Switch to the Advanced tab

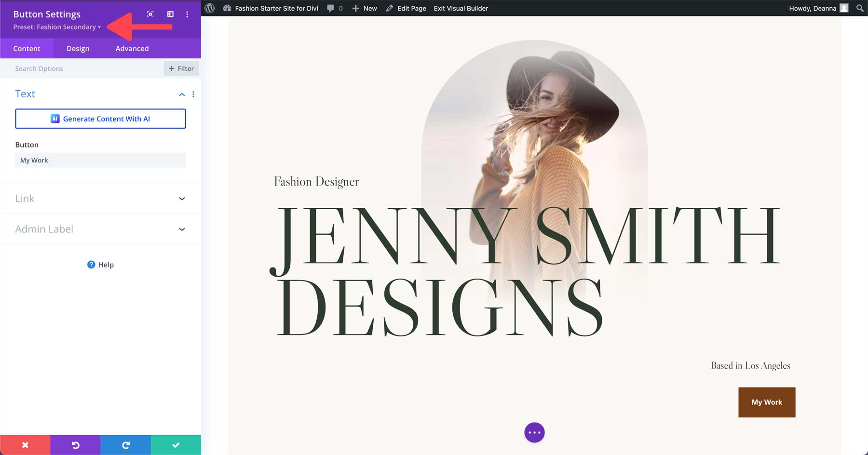point(132,48)
